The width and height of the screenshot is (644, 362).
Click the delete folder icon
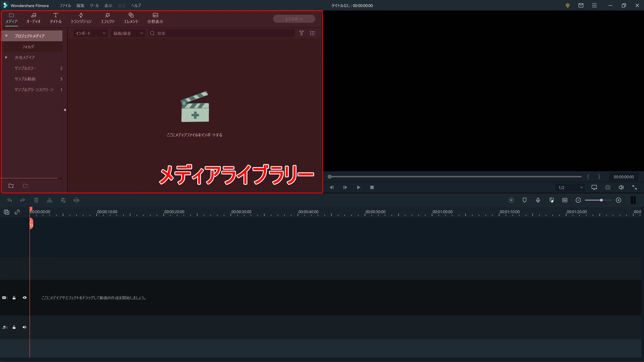pos(25,186)
